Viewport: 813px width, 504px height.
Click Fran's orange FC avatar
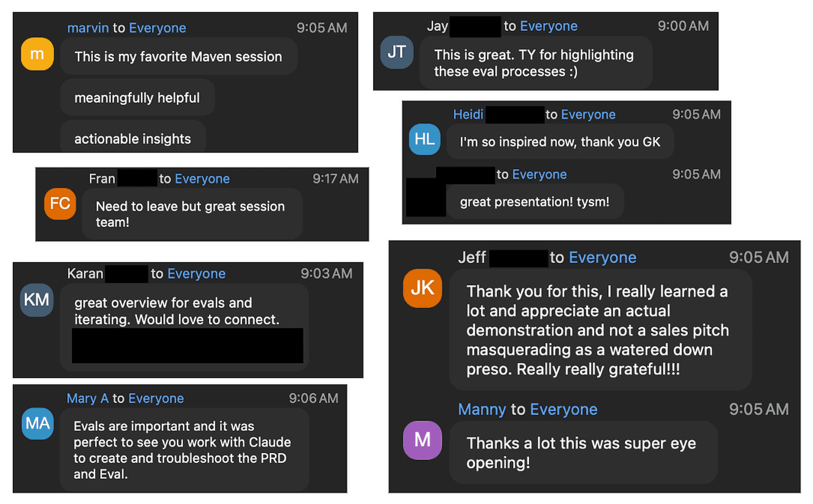click(60, 204)
